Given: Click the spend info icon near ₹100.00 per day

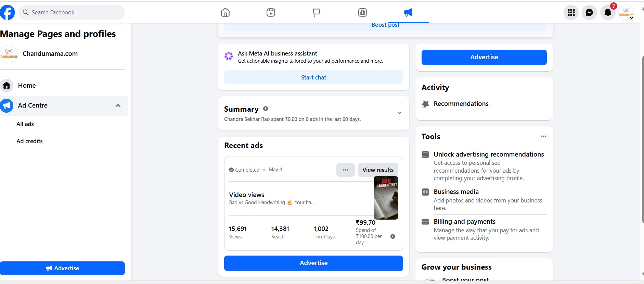Looking at the screenshot, I should [x=393, y=236].
